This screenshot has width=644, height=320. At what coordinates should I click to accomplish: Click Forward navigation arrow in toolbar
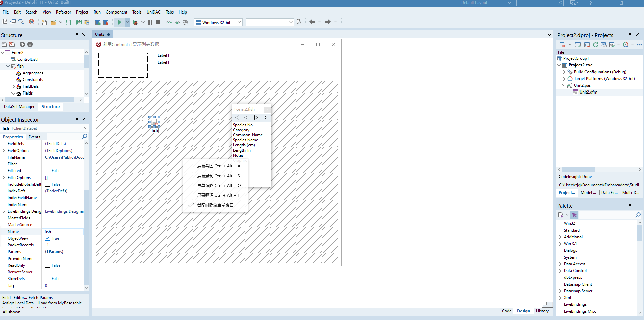pyautogui.click(x=328, y=22)
